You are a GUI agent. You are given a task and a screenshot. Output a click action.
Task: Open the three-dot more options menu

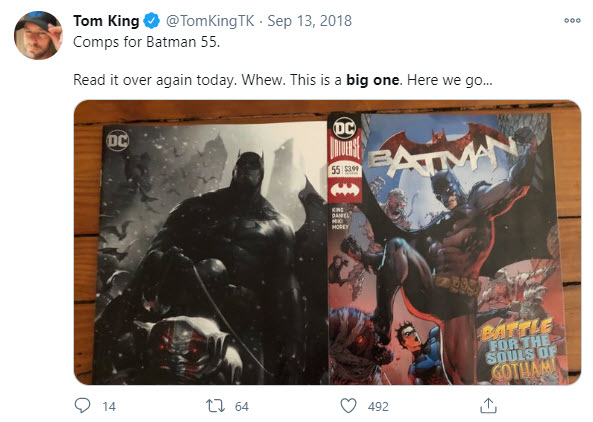pyautogui.click(x=572, y=20)
